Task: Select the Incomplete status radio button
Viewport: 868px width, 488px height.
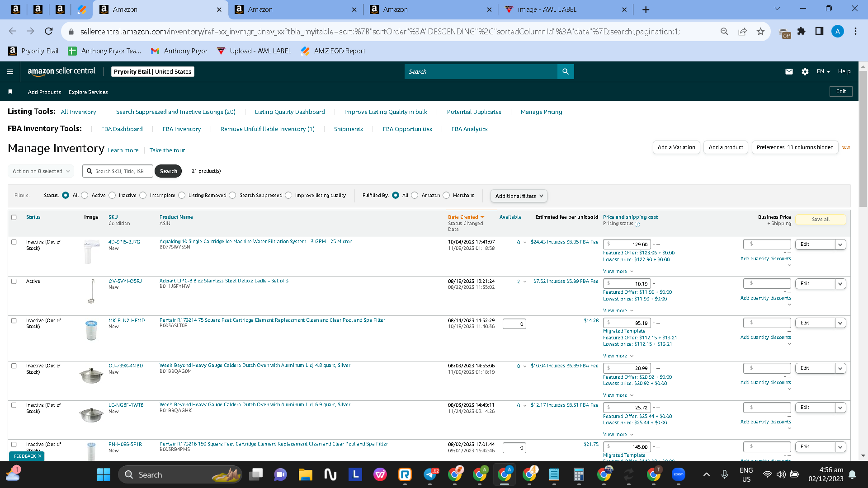Action: click(x=143, y=195)
